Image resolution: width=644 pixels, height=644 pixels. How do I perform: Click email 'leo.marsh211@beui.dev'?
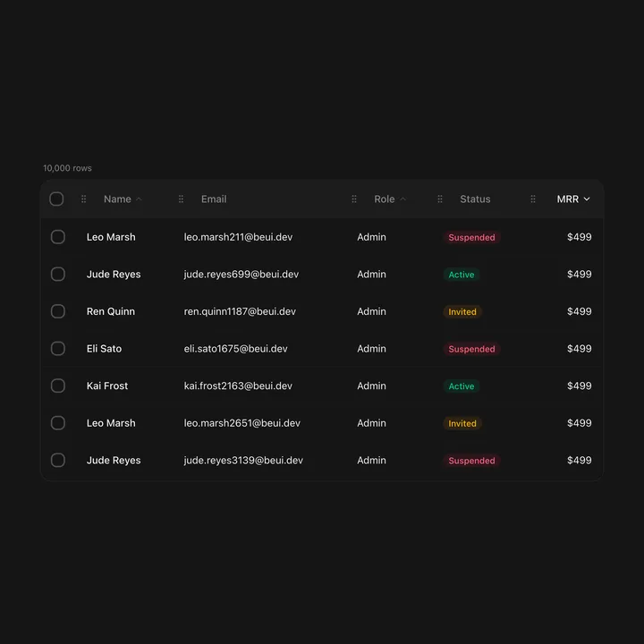(238, 237)
